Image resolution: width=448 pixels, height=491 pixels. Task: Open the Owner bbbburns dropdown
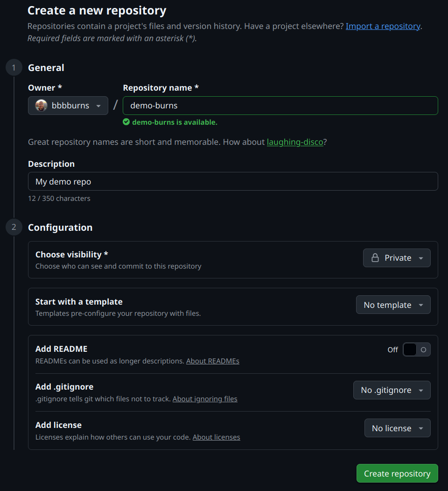[x=68, y=106]
